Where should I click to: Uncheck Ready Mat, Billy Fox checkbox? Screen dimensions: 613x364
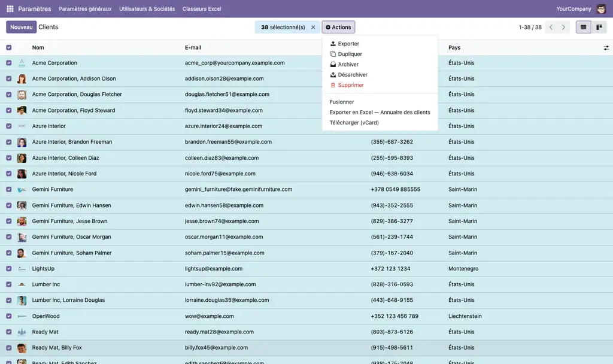click(8, 348)
